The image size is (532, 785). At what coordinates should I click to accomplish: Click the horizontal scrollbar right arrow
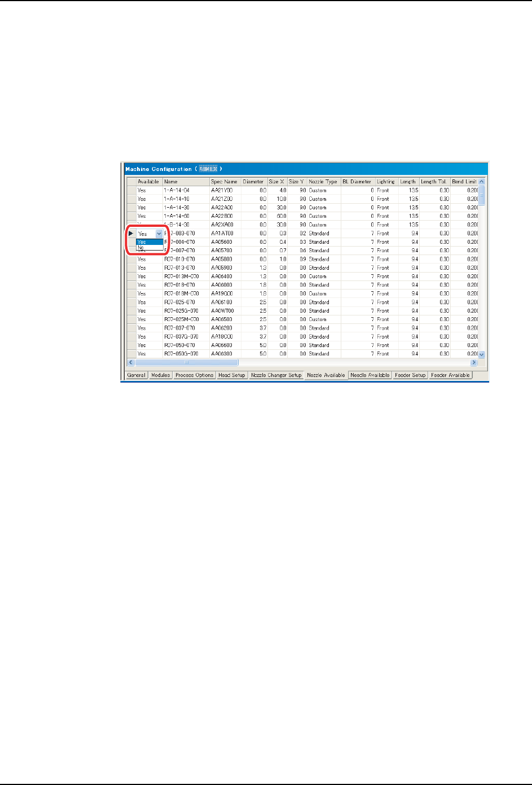tap(474, 362)
